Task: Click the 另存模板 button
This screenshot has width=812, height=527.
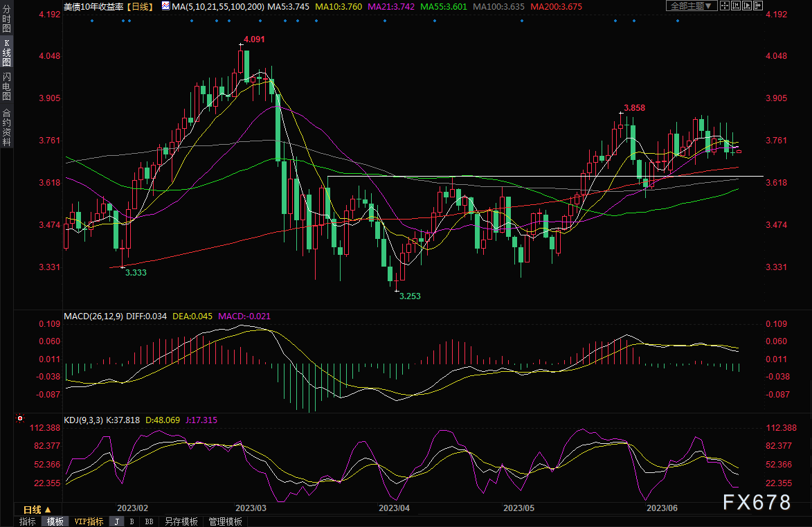Action: click(x=181, y=521)
